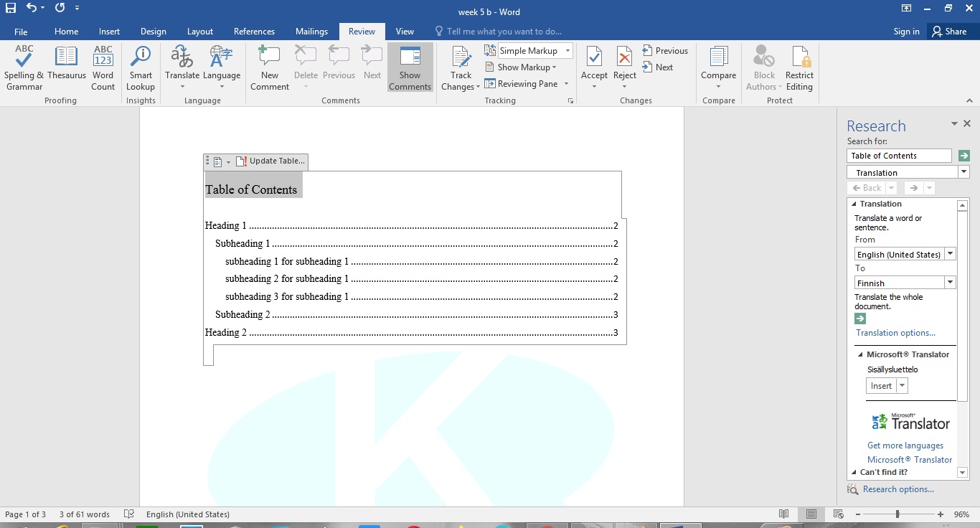
Task: Switch to the Home tab
Action: click(x=66, y=32)
